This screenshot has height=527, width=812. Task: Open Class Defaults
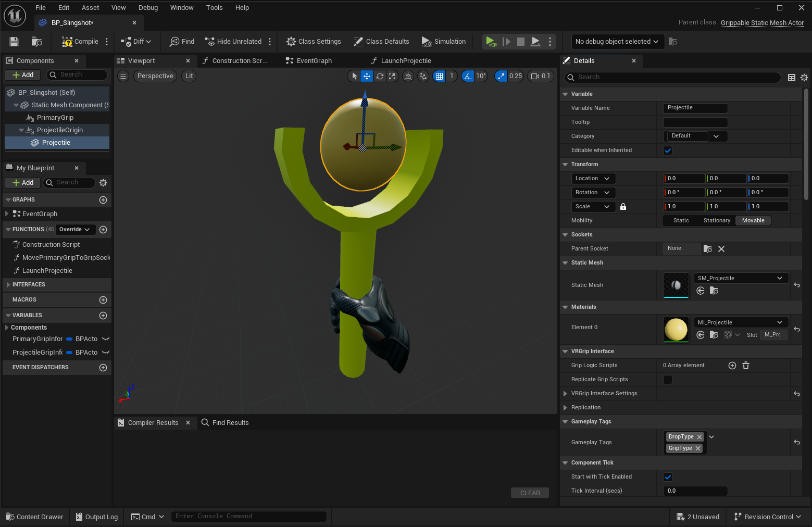coord(381,42)
